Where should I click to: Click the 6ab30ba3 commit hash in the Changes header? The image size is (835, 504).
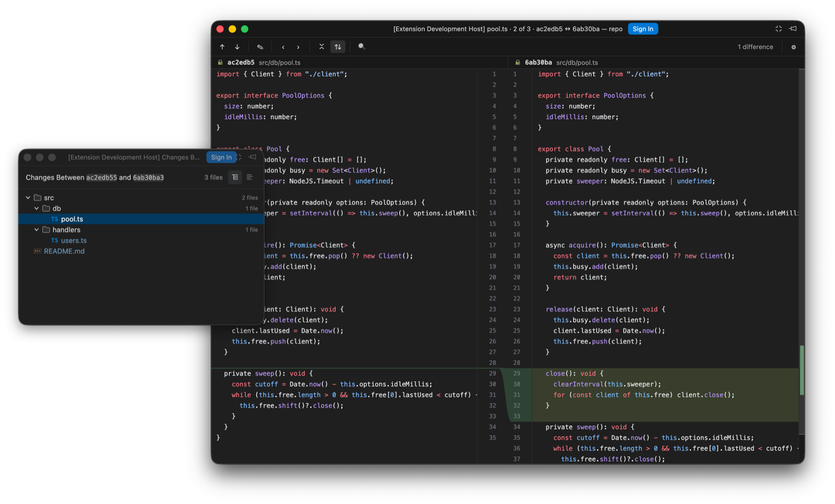[x=148, y=177]
